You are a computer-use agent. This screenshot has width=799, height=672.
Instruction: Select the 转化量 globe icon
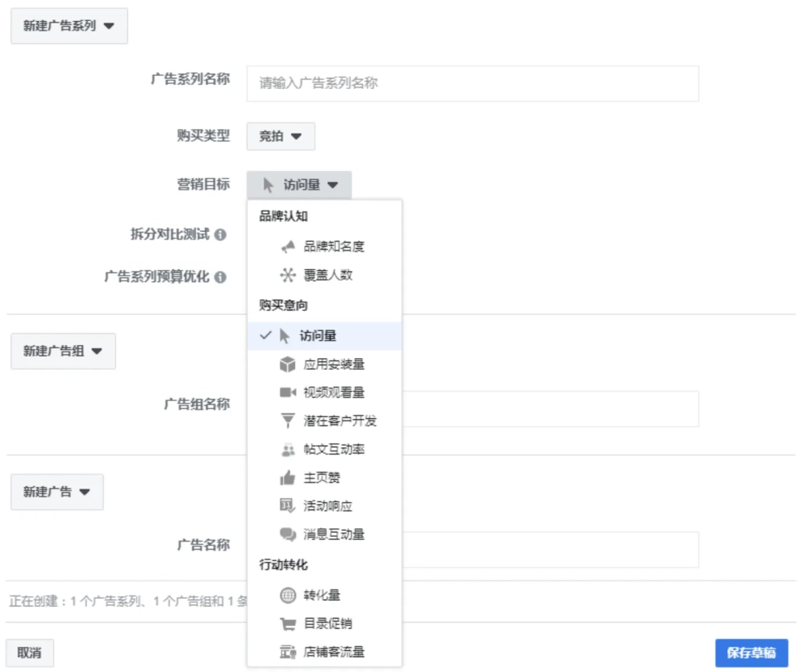[x=288, y=595]
